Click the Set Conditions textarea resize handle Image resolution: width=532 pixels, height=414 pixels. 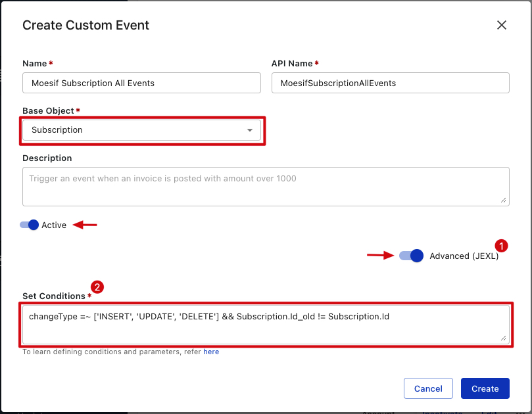tap(504, 338)
